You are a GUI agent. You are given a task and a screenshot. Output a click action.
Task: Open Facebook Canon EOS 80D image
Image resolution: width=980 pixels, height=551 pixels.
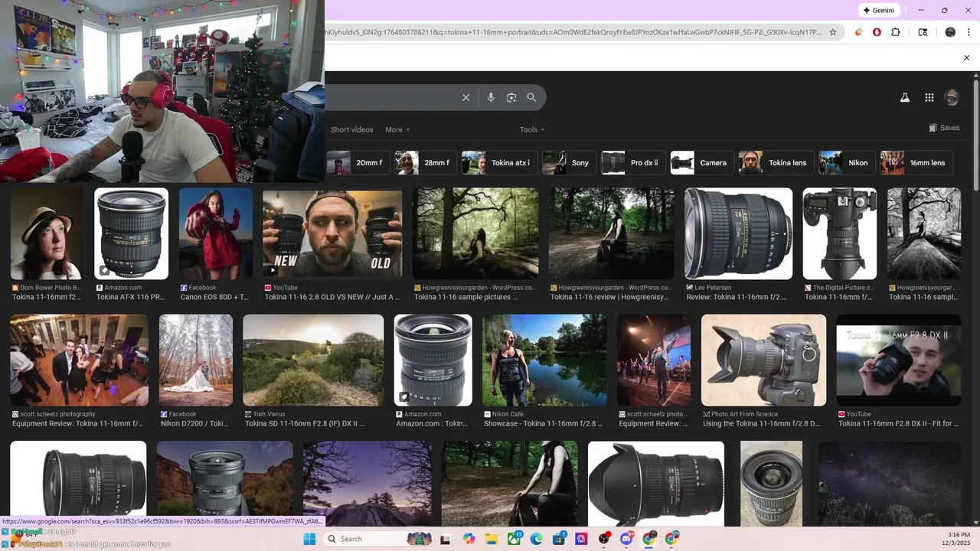pyautogui.click(x=216, y=233)
